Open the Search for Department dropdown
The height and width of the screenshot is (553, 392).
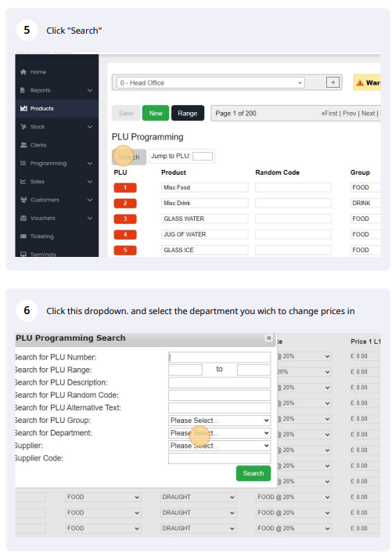[219, 433]
